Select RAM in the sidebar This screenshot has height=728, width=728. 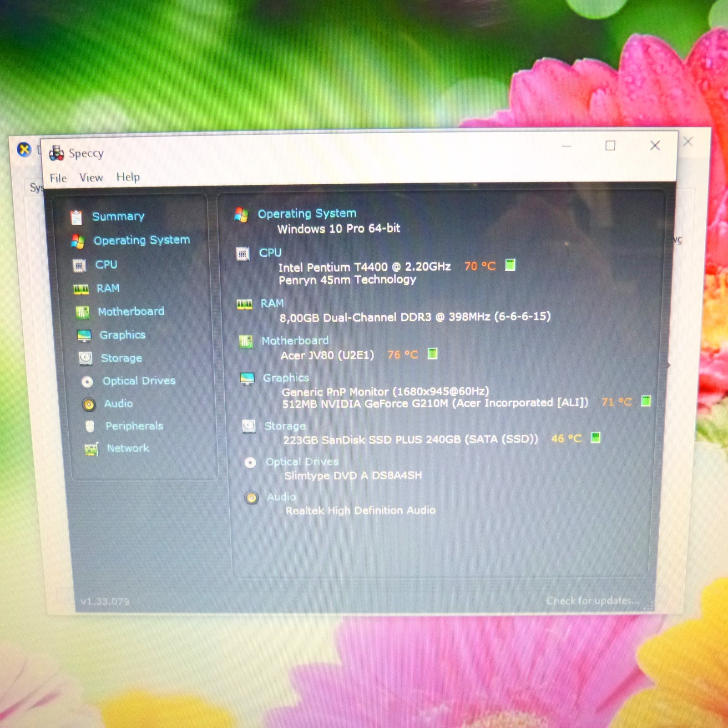pyautogui.click(x=108, y=288)
